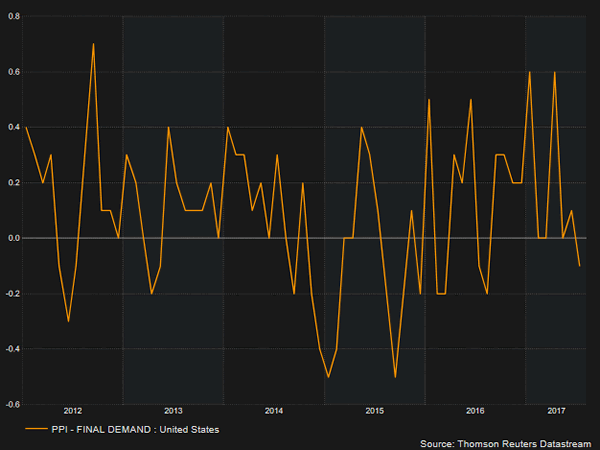The height and width of the screenshot is (450, 600).
Task: Select the 2015 x-axis year label
Action: point(375,411)
